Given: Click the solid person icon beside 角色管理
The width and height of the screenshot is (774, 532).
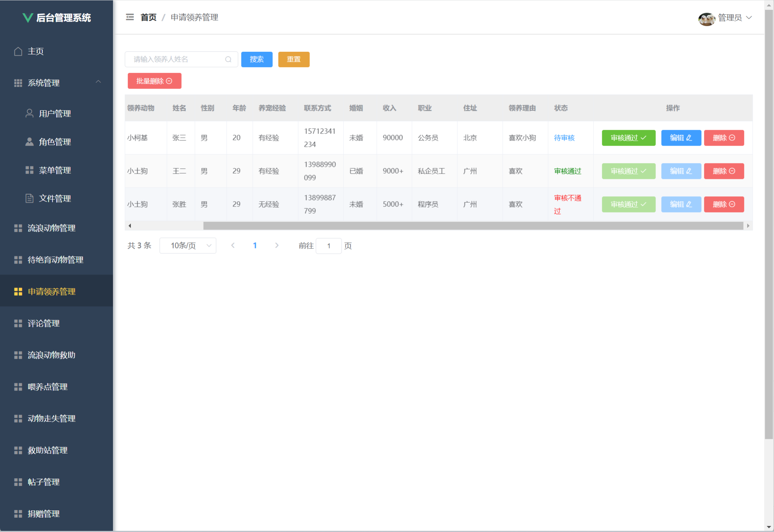Looking at the screenshot, I should [30, 142].
